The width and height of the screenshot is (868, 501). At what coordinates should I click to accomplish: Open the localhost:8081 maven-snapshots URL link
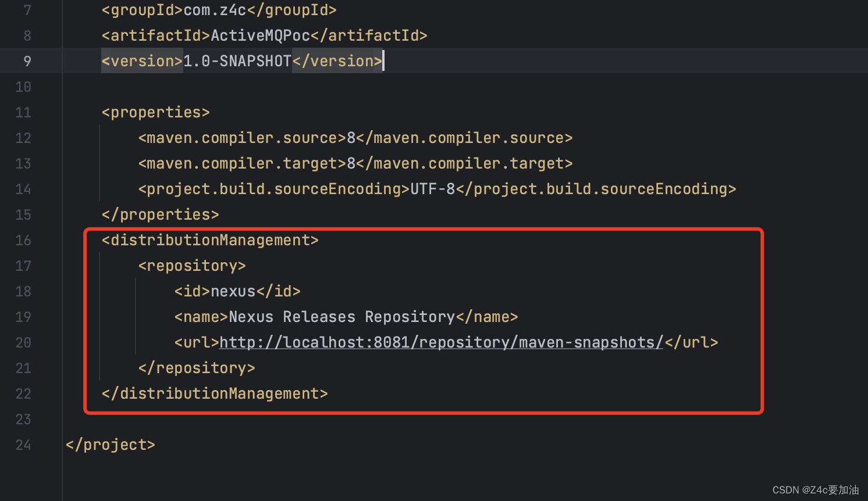click(x=441, y=342)
